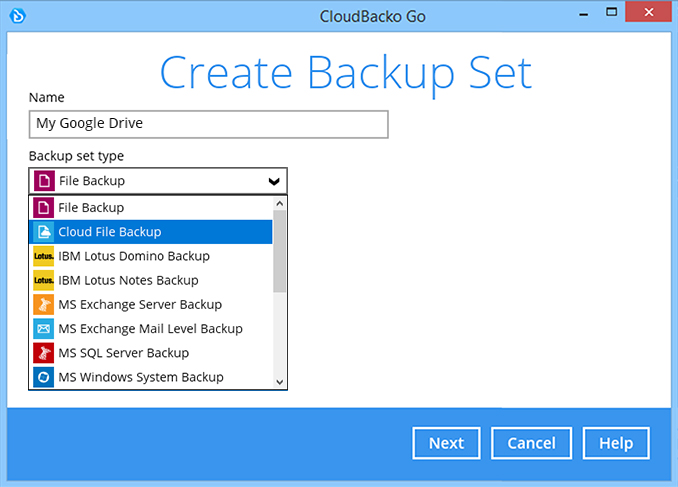Maximize the CloudBacko Go window
This screenshot has width=678, height=487.
611,12
